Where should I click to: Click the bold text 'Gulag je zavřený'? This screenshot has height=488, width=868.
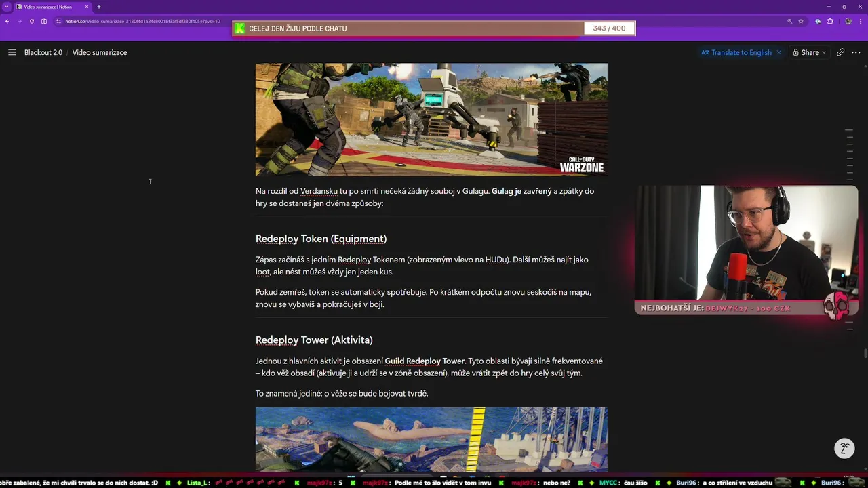coord(521,191)
